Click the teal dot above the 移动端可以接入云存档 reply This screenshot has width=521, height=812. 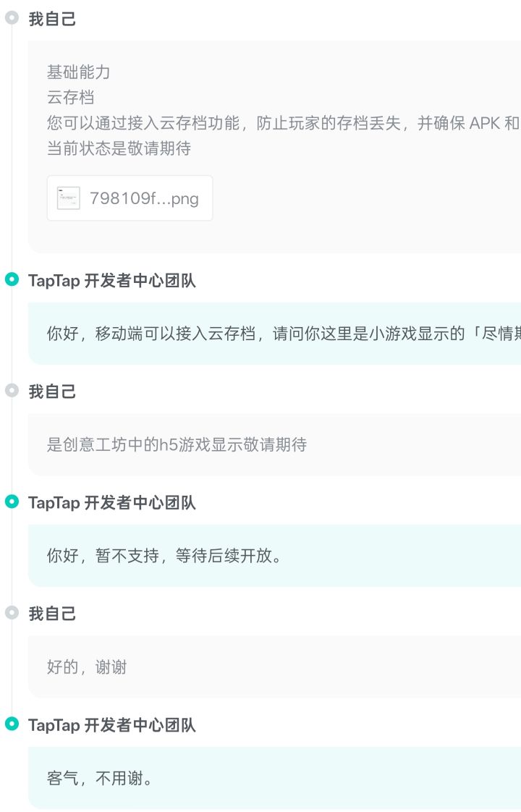coord(12,281)
